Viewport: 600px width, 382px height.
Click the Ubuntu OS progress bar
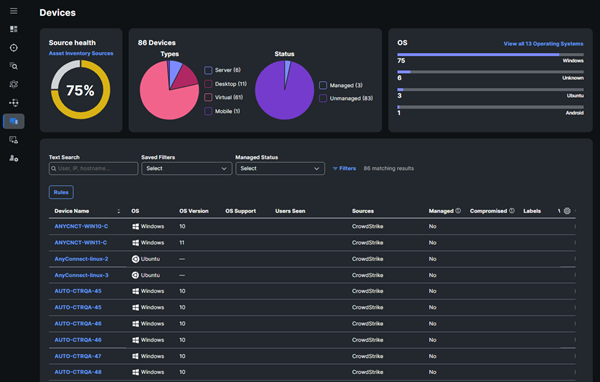point(490,90)
